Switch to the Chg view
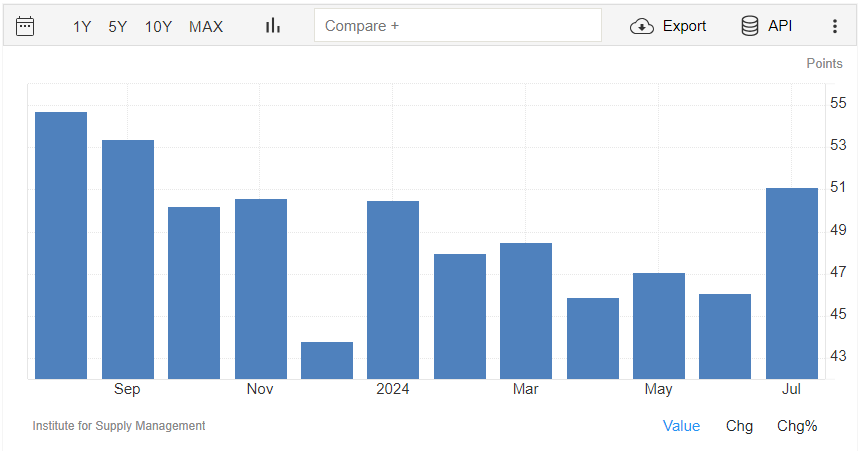Screen dimensions: 859x451 (x=739, y=426)
